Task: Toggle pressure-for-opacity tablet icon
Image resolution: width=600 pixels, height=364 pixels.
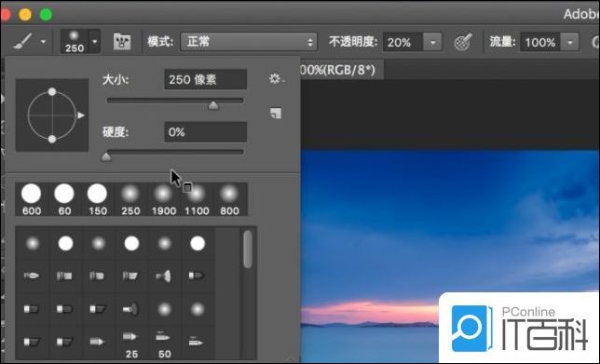Action: click(463, 42)
